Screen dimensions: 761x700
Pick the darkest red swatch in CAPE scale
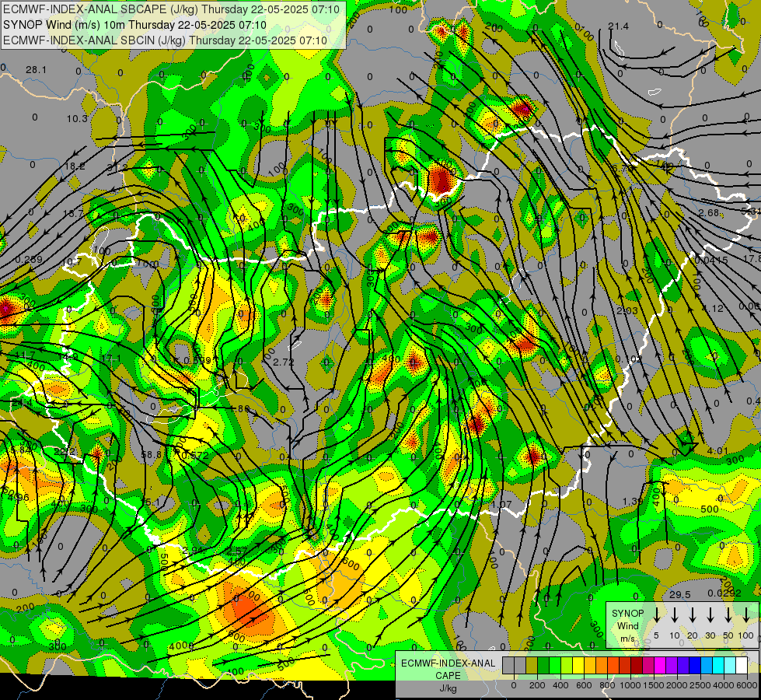[637, 665]
